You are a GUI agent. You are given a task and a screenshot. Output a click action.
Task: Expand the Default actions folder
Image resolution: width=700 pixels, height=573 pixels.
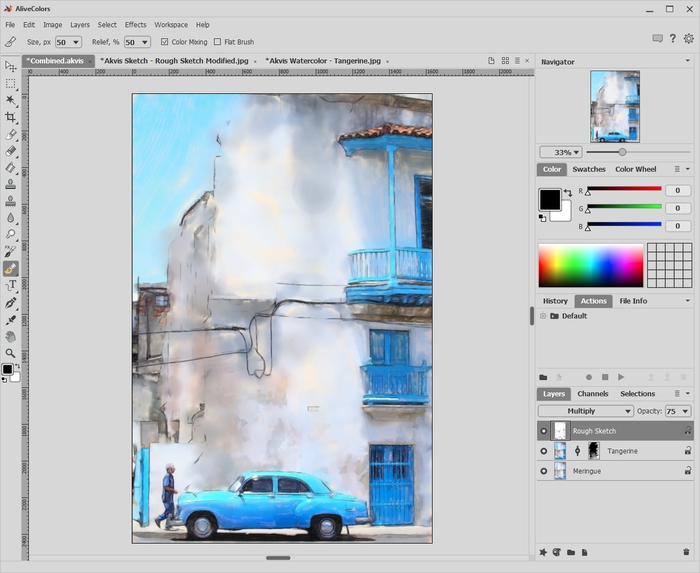tap(543, 316)
